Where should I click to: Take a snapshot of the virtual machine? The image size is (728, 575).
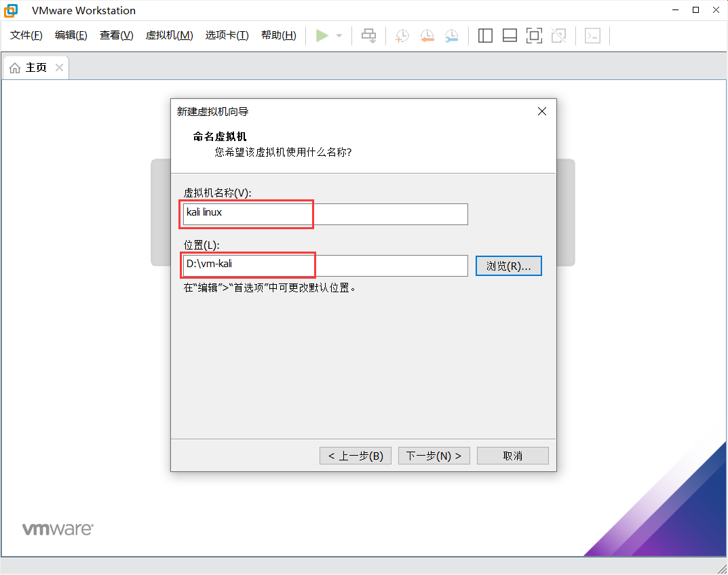coord(402,35)
